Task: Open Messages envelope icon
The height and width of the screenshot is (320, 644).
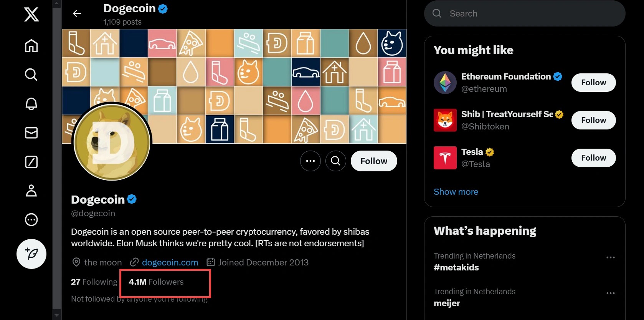Action: tap(31, 133)
